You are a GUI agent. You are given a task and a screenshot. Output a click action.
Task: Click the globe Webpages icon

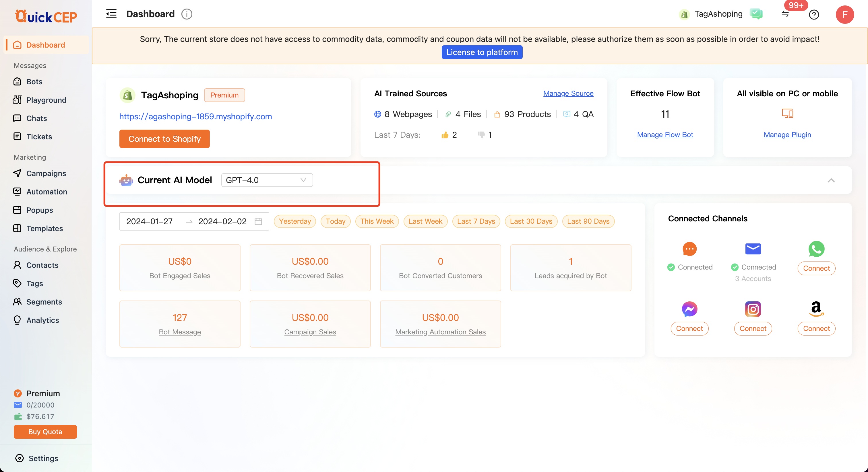(377, 114)
